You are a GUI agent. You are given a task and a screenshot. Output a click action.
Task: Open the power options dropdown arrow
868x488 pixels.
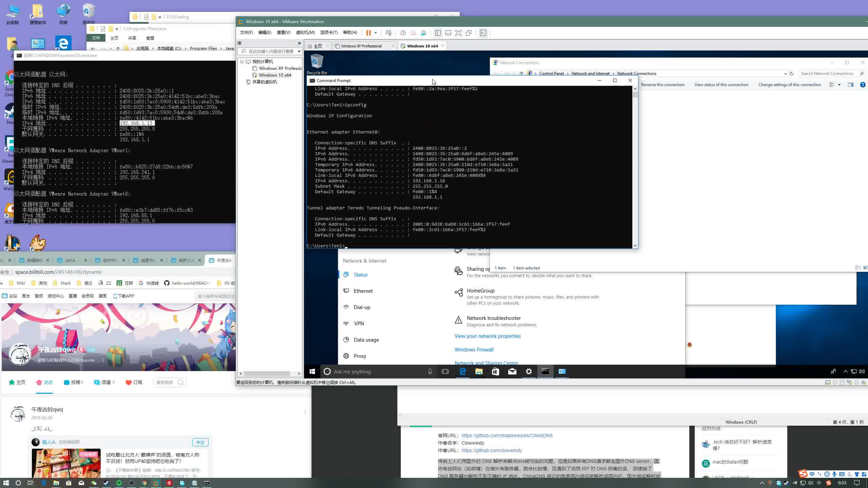click(x=376, y=33)
